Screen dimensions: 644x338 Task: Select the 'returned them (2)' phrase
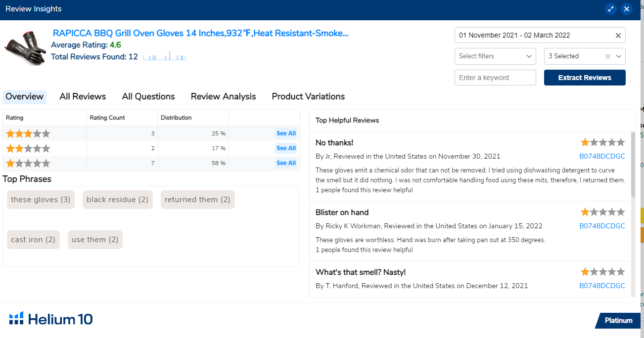(x=197, y=200)
